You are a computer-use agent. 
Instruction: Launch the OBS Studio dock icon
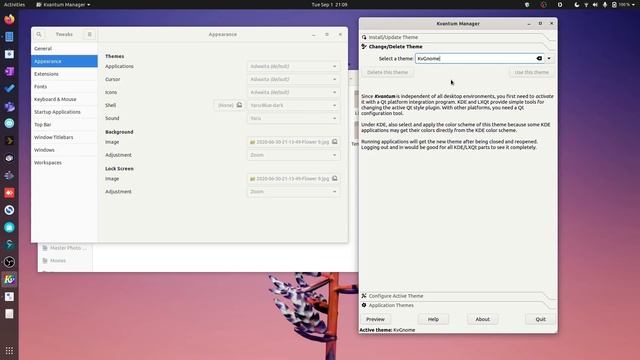coord(9,262)
